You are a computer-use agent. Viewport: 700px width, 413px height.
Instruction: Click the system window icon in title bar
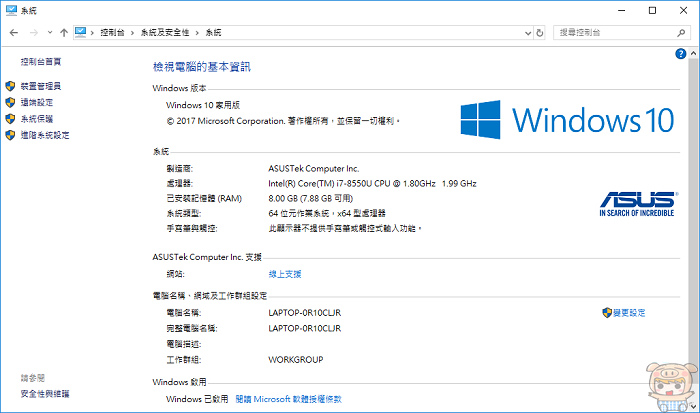click(x=11, y=10)
